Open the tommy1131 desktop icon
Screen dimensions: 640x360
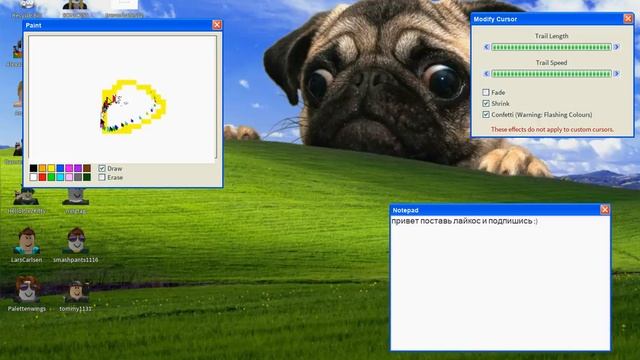click(76, 294)
